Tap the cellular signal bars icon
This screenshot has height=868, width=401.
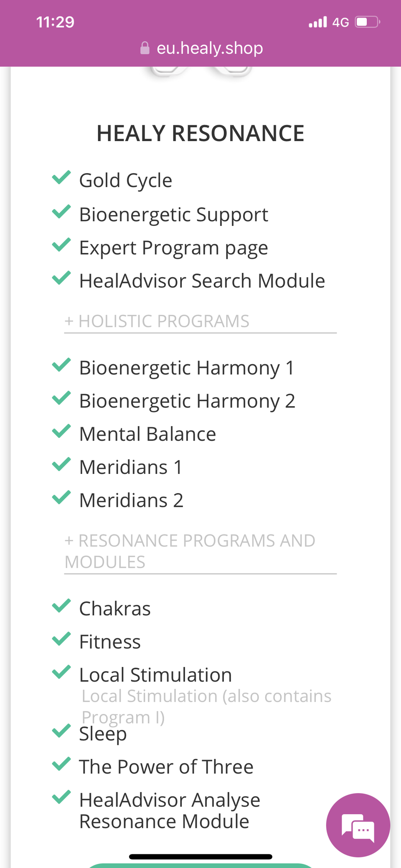click(317, 22)
